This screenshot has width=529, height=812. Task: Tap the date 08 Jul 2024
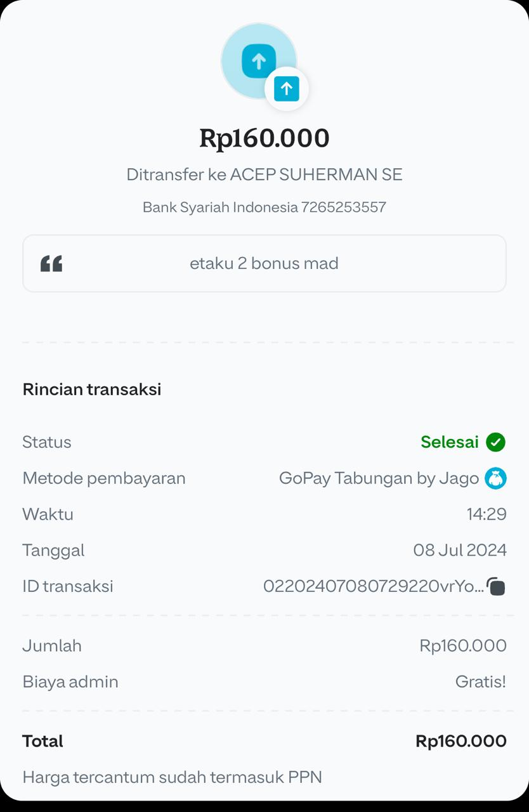coord(460,550)
